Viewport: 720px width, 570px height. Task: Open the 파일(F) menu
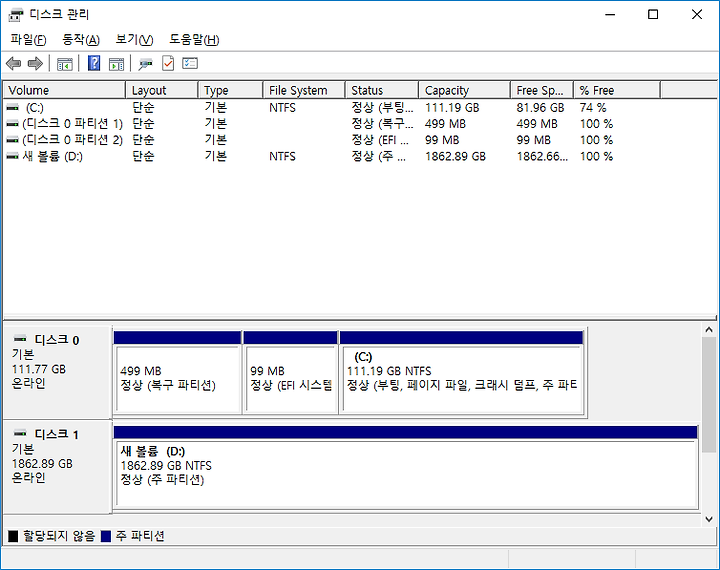(28, 40)
